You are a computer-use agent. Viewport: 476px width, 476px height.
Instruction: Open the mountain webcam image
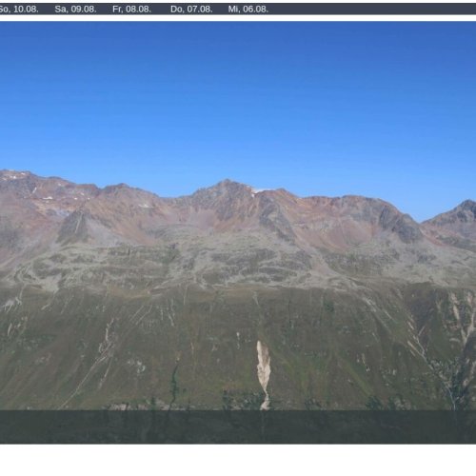tap(238, 232)
